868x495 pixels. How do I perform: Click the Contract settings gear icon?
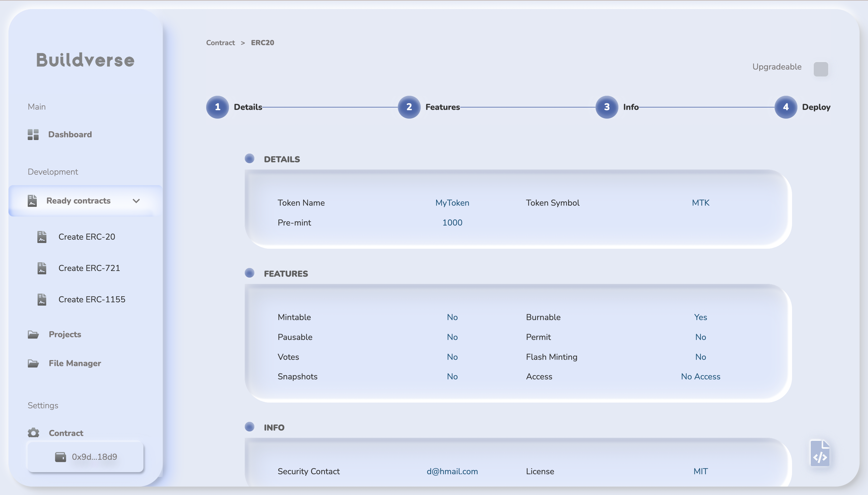33,433
